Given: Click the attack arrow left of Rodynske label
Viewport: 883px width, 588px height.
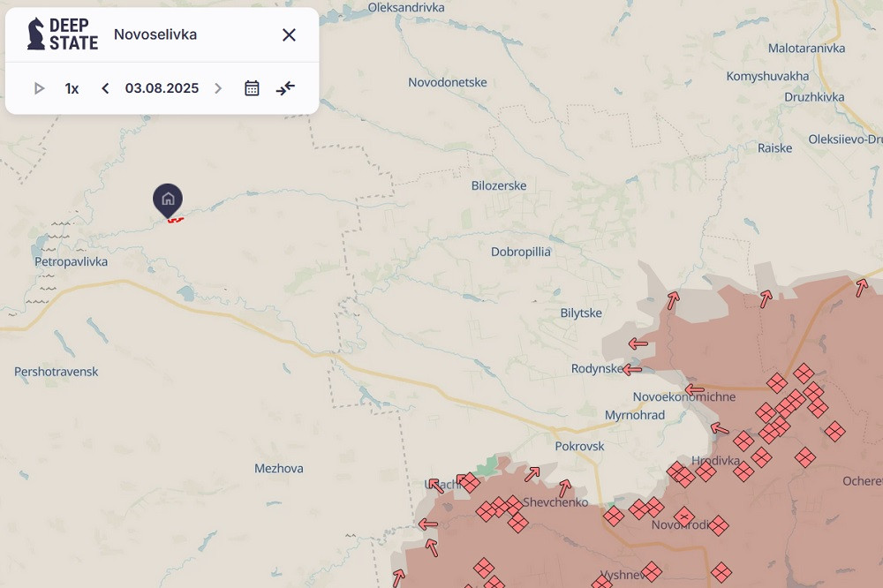Looking at the screenshot, I should click(x=631, y=370).
